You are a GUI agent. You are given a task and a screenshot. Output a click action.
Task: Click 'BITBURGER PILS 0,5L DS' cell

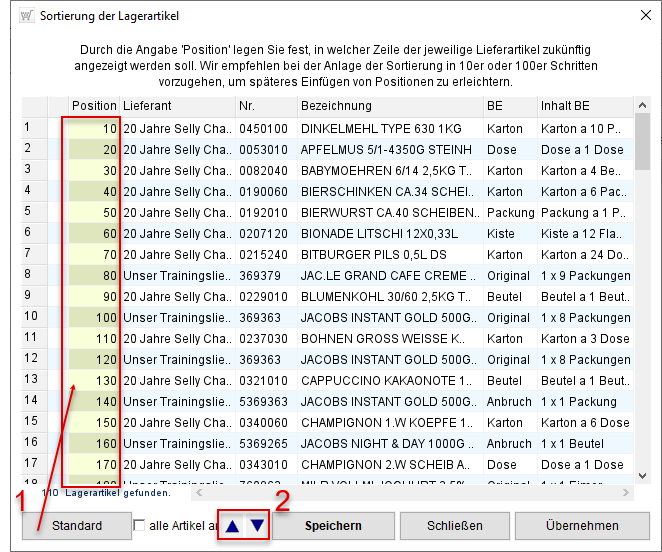point(391,255)
